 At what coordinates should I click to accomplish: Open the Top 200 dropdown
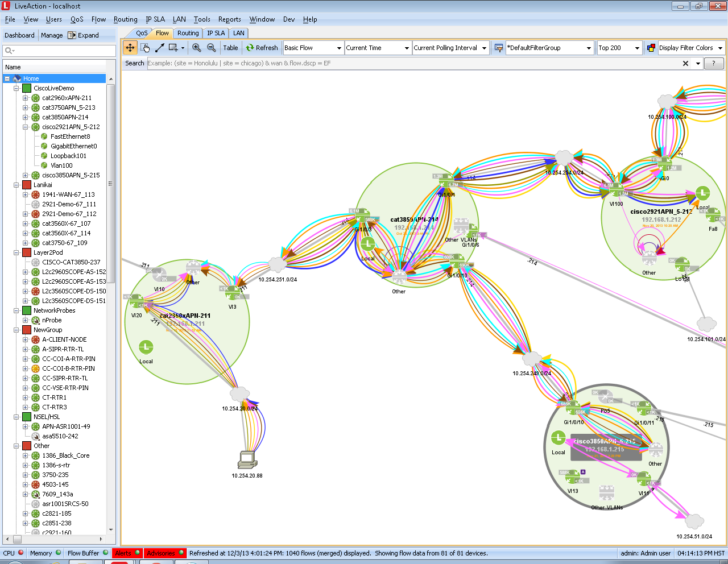[x=619, y=47]
